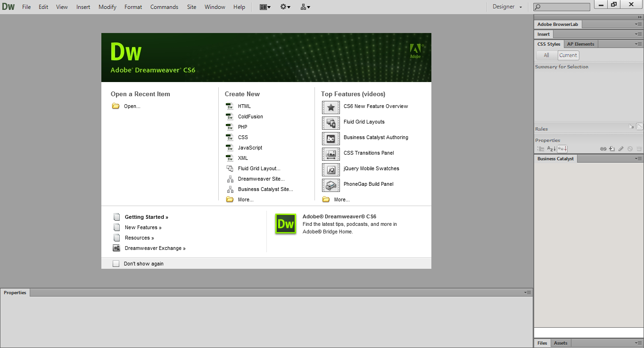Click the CSS6 New Feature Overview star icon
Screen dimensions: 644x348
(331, 108)
